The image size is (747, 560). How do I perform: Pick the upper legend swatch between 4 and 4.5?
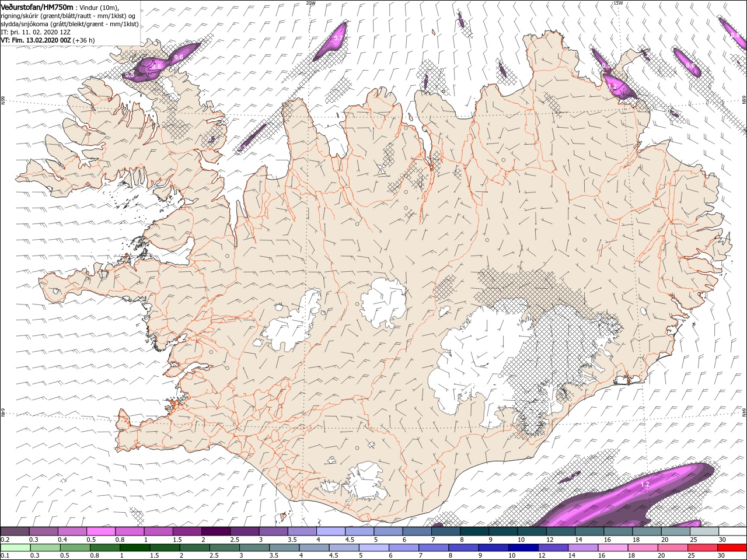[331, 531]
